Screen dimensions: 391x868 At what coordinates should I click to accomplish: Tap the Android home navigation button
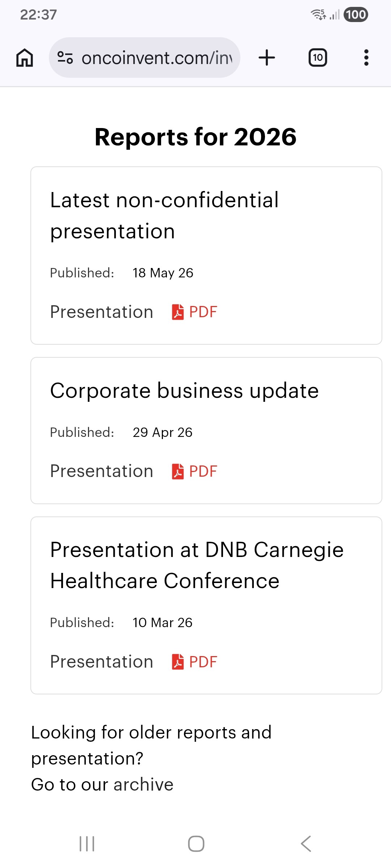point(196,844)
